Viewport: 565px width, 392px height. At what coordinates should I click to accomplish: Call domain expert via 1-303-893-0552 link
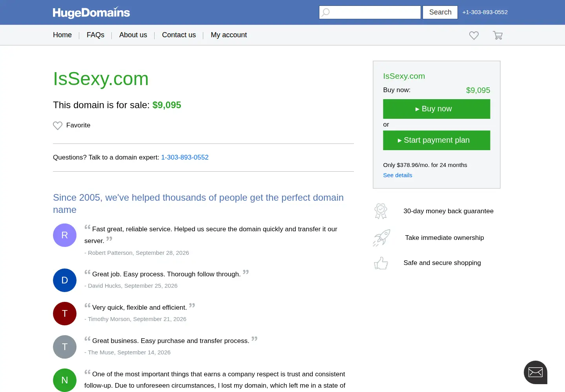[x=185, y=157]
